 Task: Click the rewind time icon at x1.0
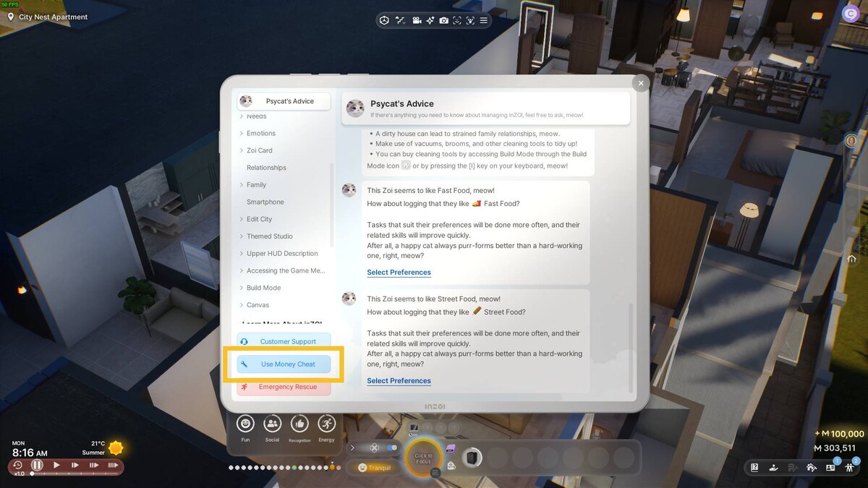[x=17, y=465]
